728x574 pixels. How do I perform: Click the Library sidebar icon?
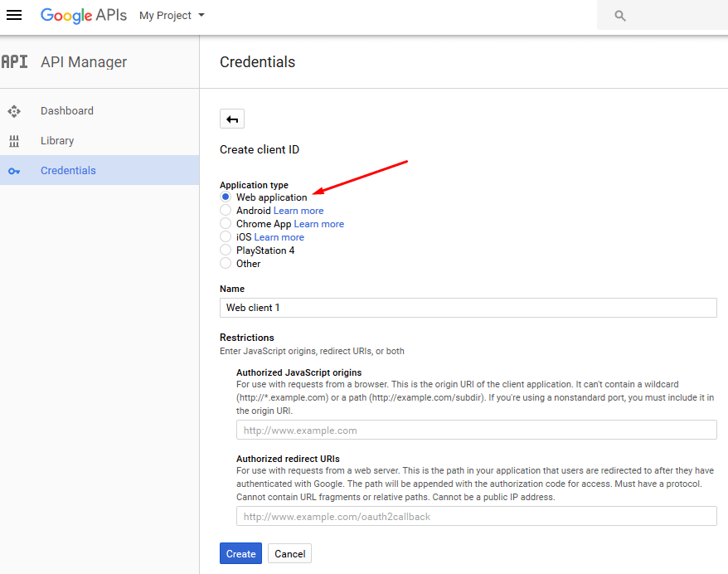point(14,141)
